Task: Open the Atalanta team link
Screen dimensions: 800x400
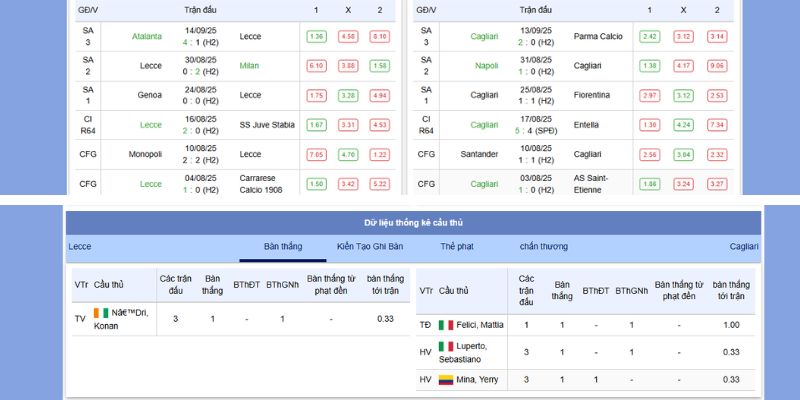Action: tap(147, 37)
